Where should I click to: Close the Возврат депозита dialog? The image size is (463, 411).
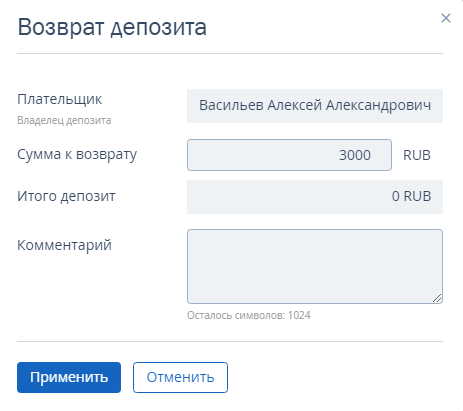(446, 18)
